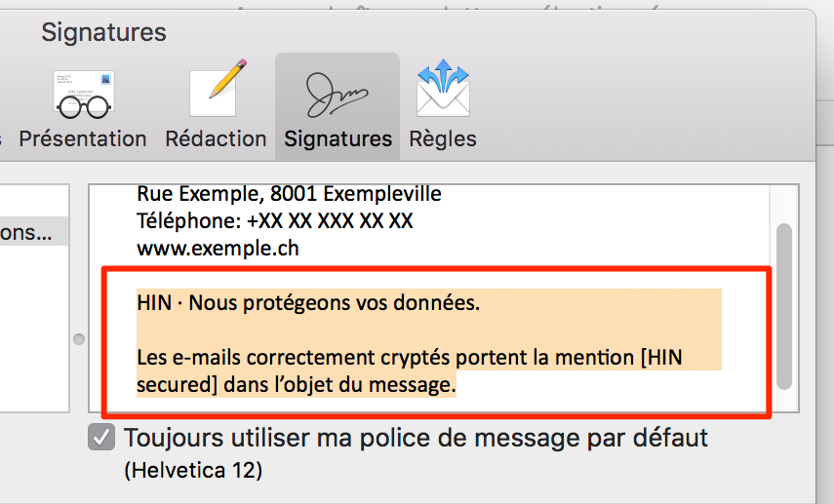Place cursor in "secured] dans l'objet du message." line

[297, 384]
